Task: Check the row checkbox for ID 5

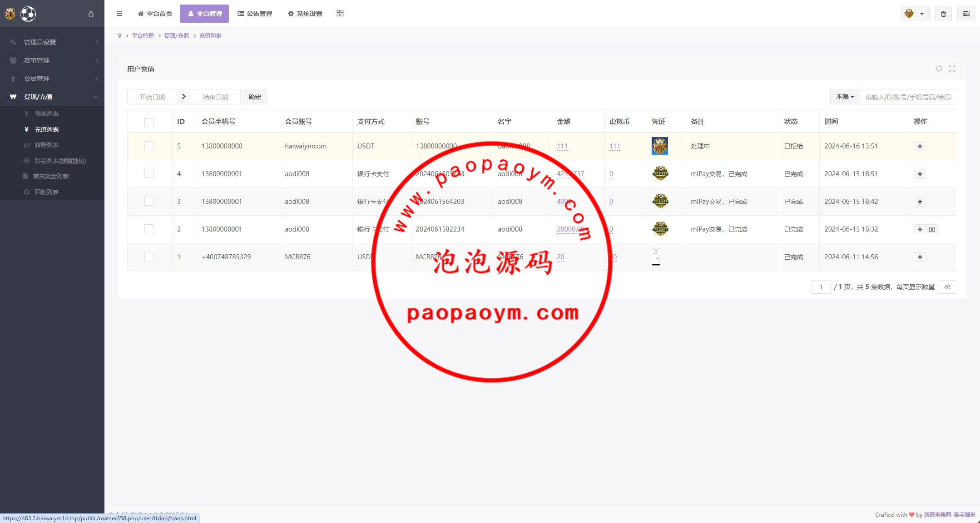Action: (x=149, y=146)
